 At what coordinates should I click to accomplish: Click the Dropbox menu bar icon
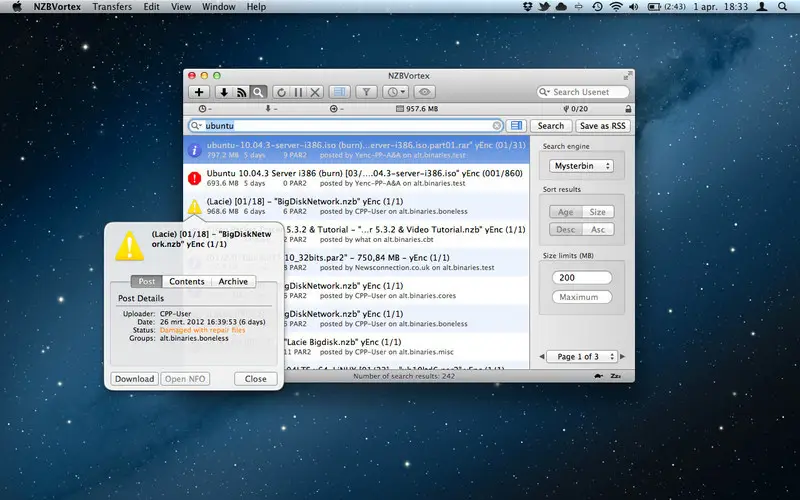(528, 7)
